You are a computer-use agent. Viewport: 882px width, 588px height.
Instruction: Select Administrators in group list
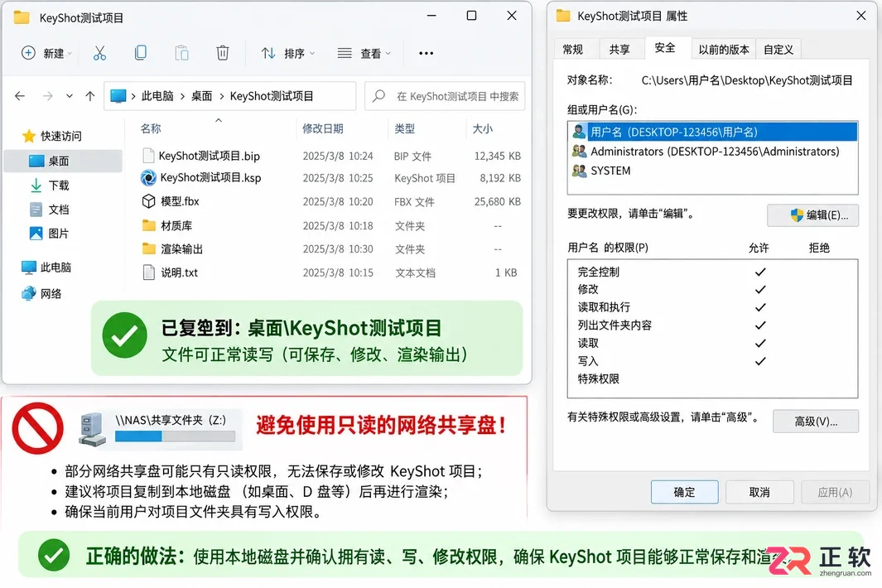[713, 152]
